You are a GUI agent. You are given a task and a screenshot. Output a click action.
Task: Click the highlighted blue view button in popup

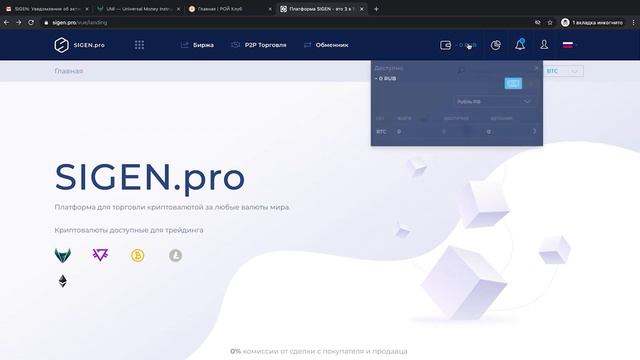click(513, 83)
